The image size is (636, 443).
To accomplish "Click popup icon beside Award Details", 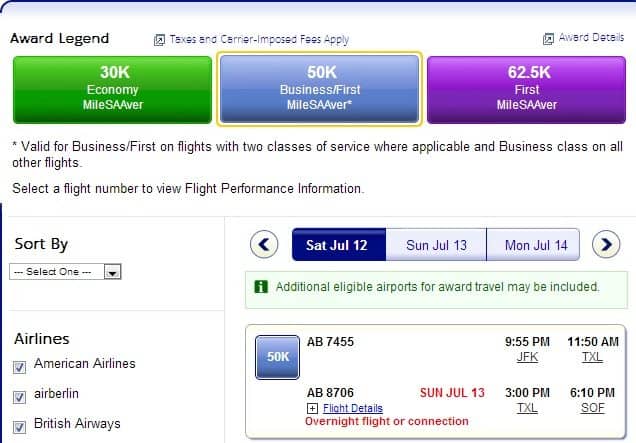I will 548,39.
